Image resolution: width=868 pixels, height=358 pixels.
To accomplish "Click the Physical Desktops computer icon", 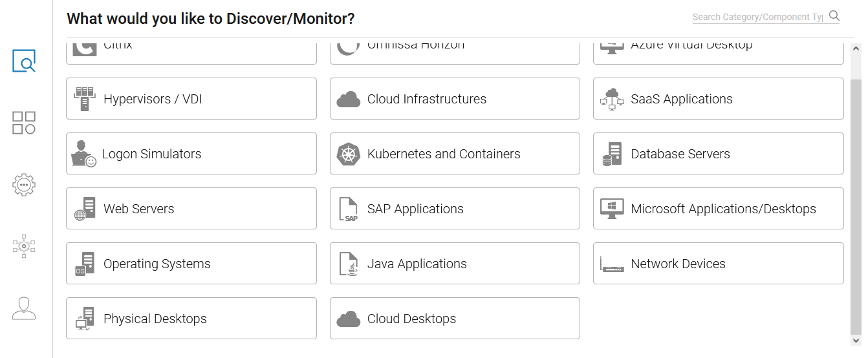I will (85, 319).
